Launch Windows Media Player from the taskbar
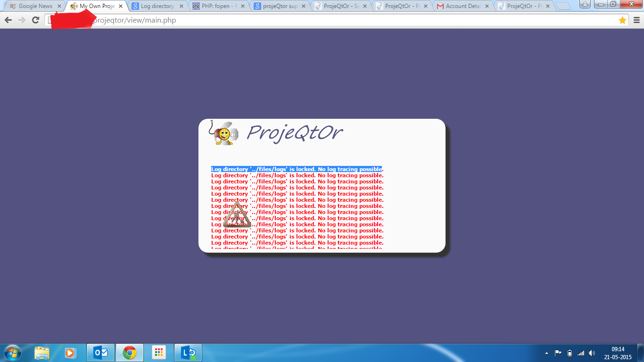Image resolution: width=644 pixels, height=362 pixels. point(69,353)
